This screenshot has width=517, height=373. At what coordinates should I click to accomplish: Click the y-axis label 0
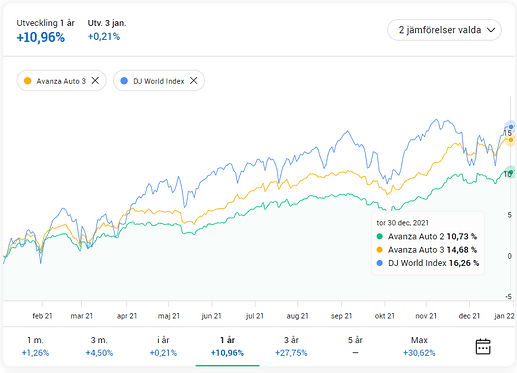pyautogui.click(x=510, y=256)
